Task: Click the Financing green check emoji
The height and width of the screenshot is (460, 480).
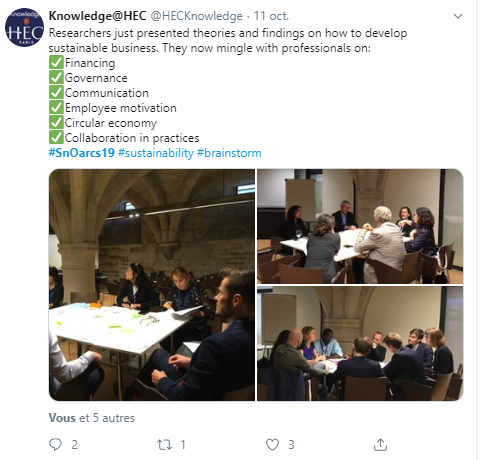Action: pyautogui.click(x=56, y=62)
